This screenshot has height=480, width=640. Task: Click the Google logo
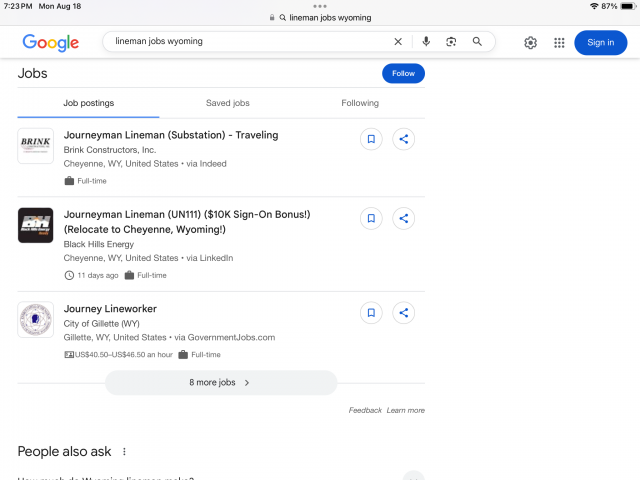(x=51, y=42)
